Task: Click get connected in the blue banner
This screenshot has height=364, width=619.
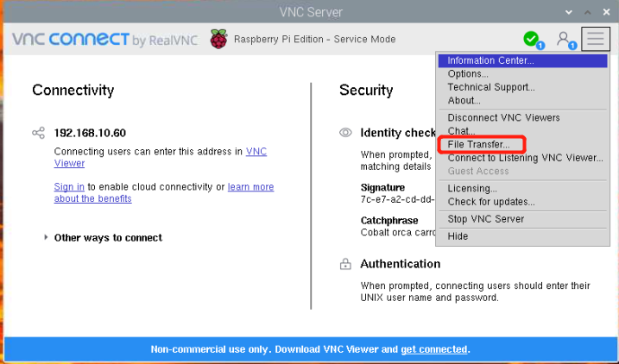Action: coord(434,349)
